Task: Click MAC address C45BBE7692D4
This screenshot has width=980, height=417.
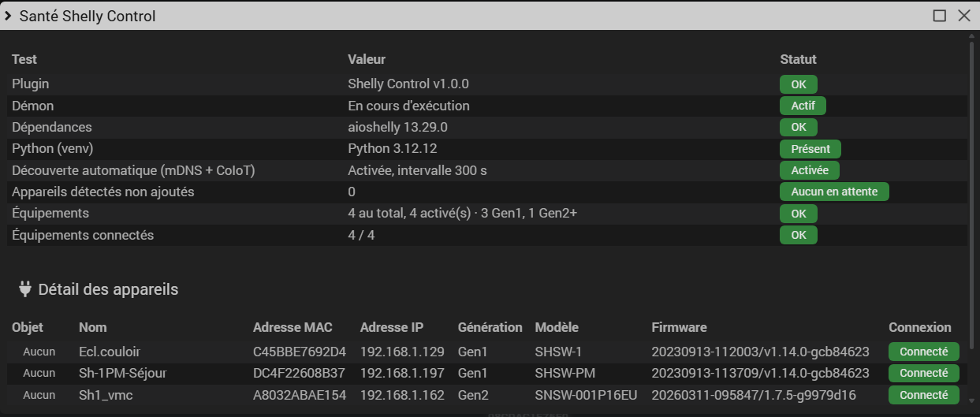Action: coord(300,352)
